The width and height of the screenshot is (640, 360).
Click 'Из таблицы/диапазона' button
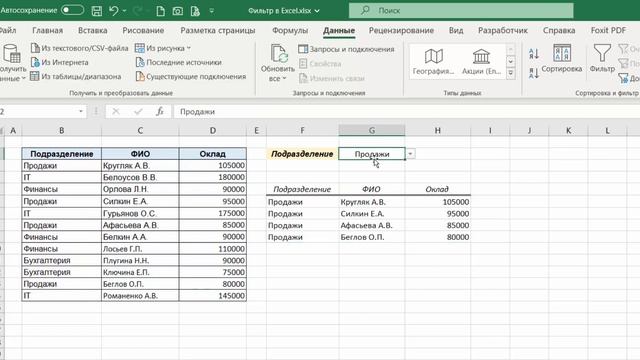click(76, 76)
